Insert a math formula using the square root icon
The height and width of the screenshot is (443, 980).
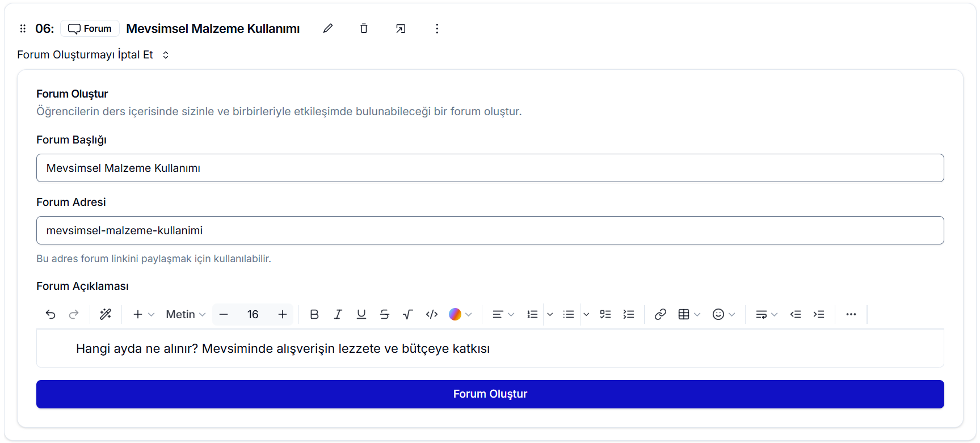click(x=407, y=314)
